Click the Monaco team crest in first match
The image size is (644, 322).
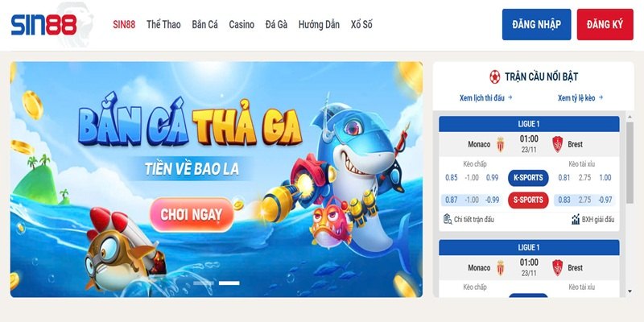(x=500, y=145)
